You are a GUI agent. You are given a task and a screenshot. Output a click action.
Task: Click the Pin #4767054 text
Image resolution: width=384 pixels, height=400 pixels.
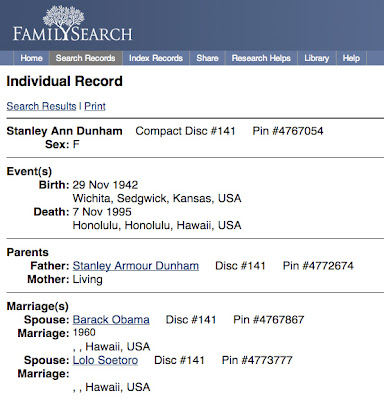[x=288, y=131]
